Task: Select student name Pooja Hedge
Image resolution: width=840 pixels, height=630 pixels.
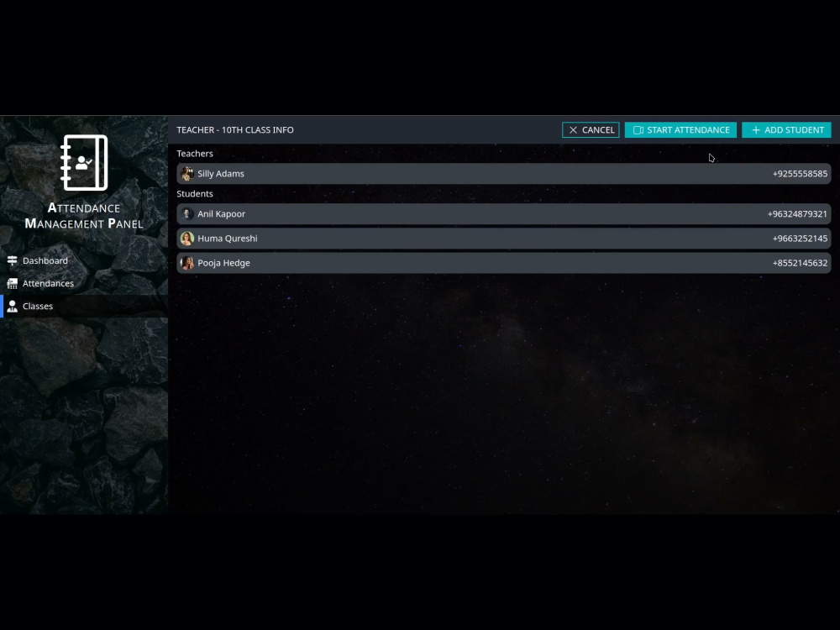Action: 223,263
